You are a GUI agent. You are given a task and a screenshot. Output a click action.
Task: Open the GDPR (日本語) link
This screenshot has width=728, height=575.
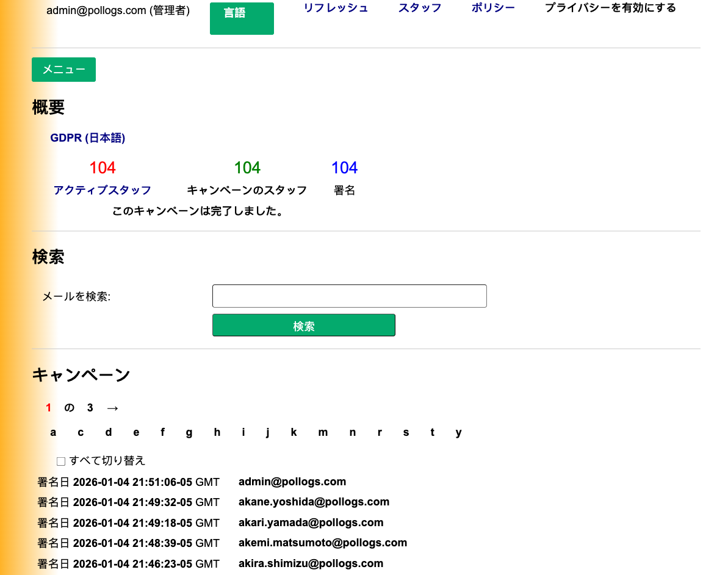point(87,137)
